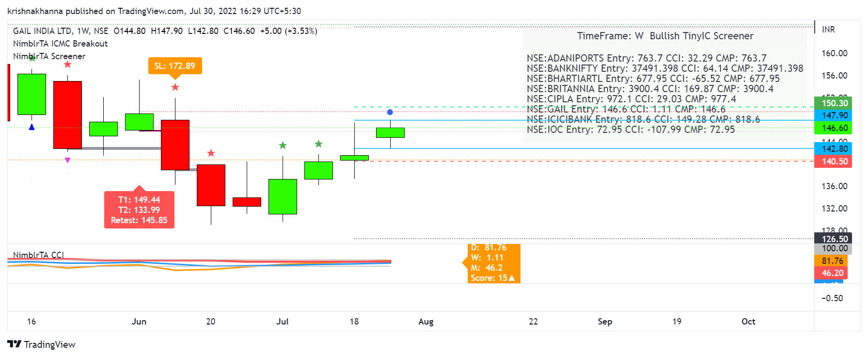Click the green star above the first candle
Screen dimensions: 868x357
[32, 58]
